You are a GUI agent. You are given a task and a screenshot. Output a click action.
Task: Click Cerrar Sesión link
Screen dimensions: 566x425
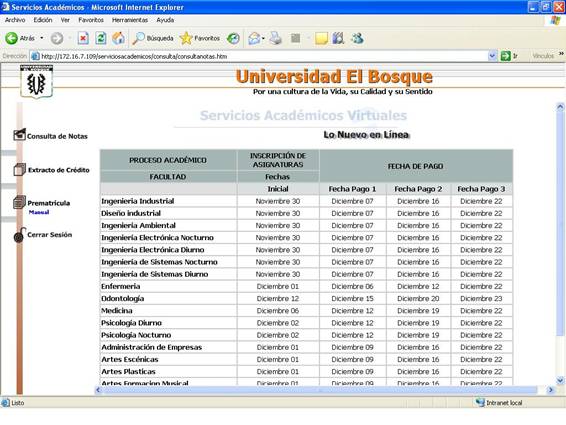(50, 235)
